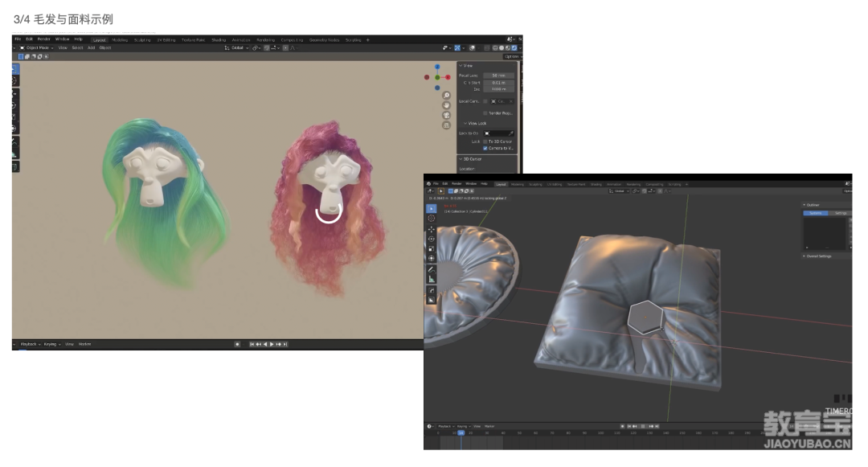This screenshot has height=467, width=868.
Task: Select the Scale tool in the cushion window
Action: (x=432, y=248)
